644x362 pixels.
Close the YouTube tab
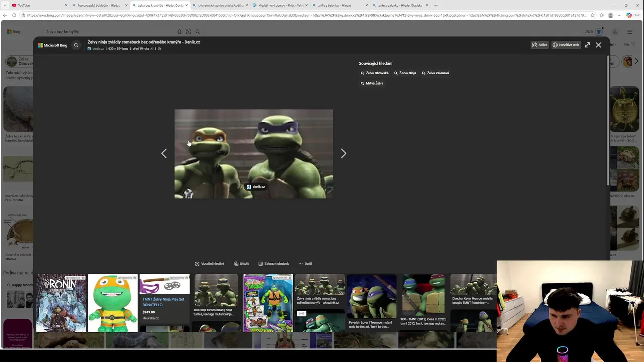66,5
